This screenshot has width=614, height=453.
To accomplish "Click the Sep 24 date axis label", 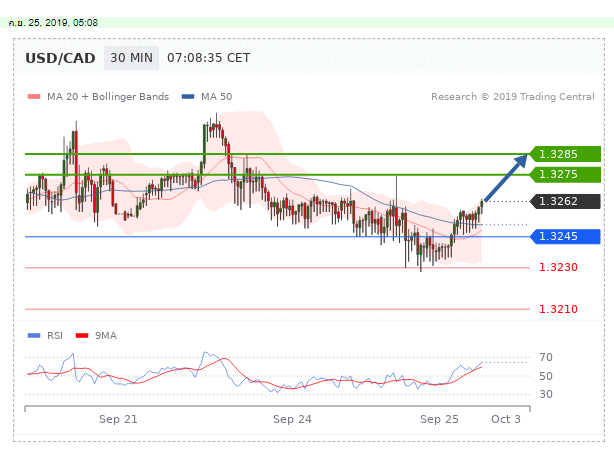I will 292,419.
